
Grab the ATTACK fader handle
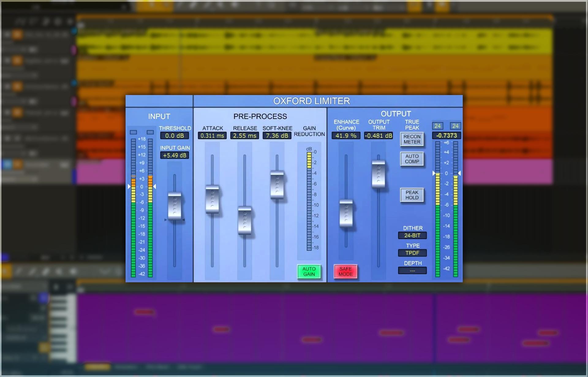point(212,199)
